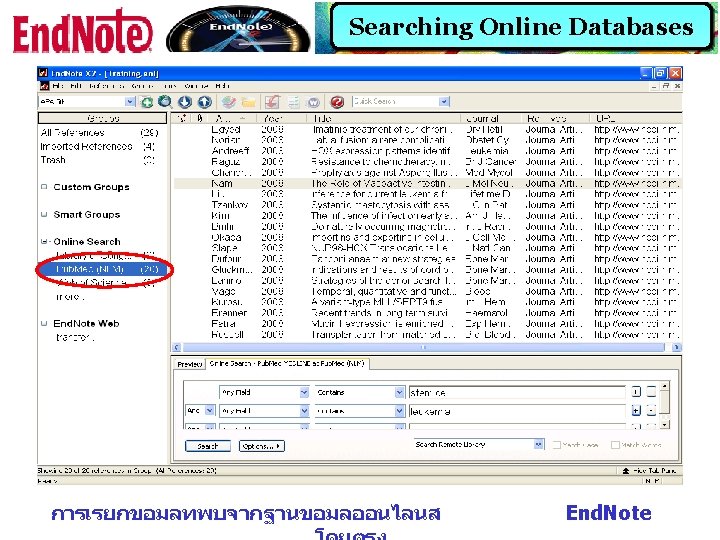Click the Return to Word 'W' icon
Screen dimensions: 720x540
click(314, 102)
